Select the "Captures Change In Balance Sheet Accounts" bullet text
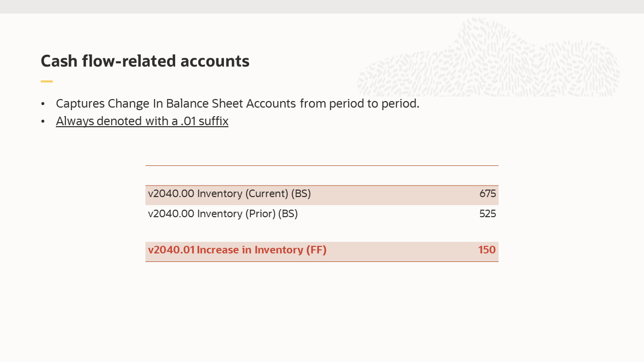Viewport: 644px width, 362px height. click(x=176, y=104)
